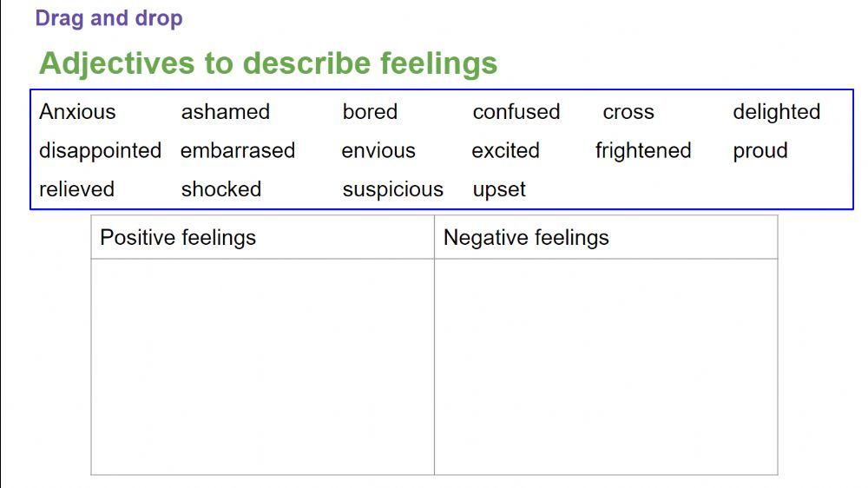Image resolution: width=868 pixels, height=488 pixels.
Task: Click the 'Positive feelings' column header
Action: pyautogui.click(x=178, y=237)
